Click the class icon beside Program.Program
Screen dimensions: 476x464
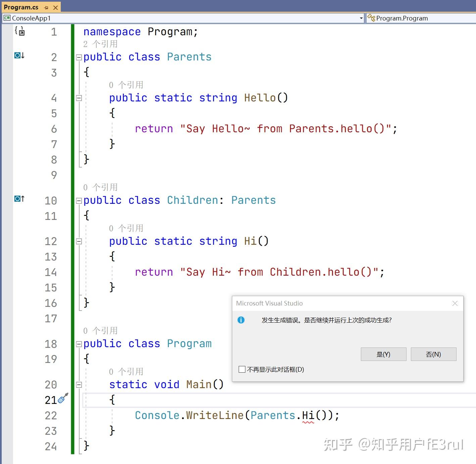tap(371, 18)
